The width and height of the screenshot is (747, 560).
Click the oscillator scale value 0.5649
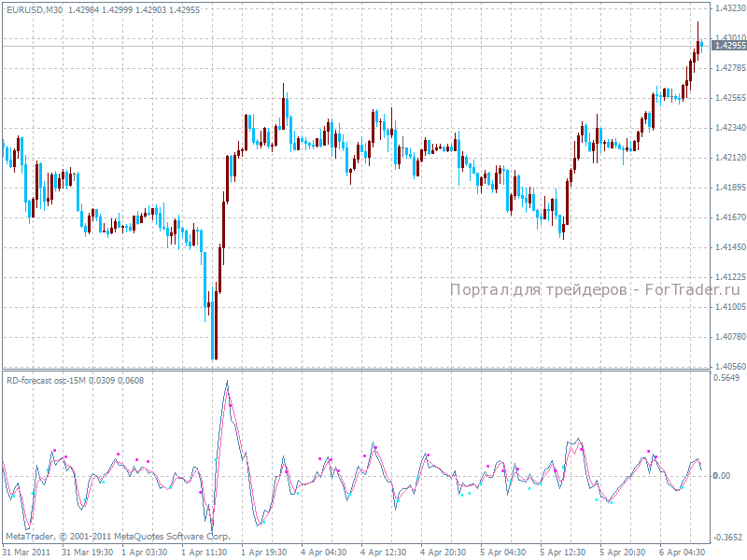point(726,378)
